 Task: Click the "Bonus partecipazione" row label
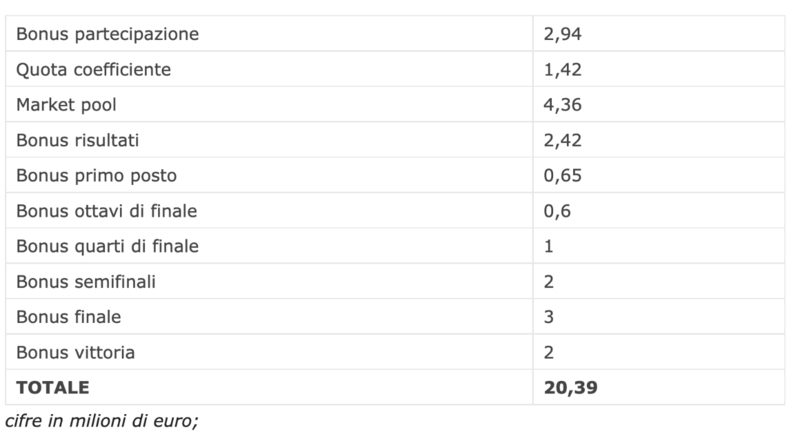click(107, 35)
